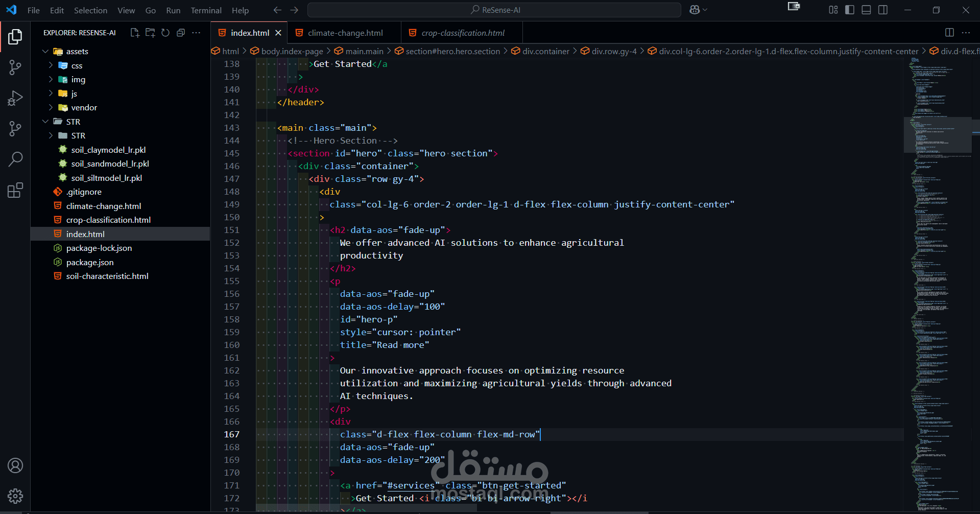
Task: Toggle the bottom panel visibility
Action: coord(866,10)
